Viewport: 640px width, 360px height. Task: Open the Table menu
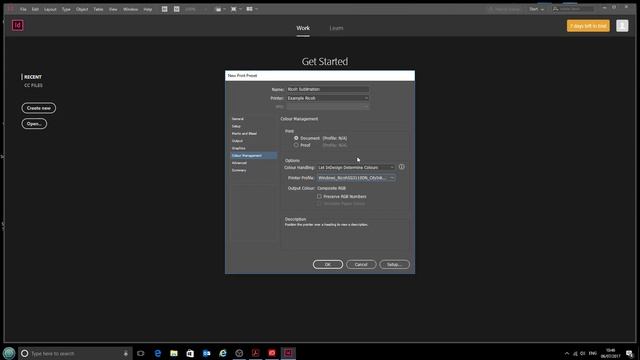[x=98, y=9]
